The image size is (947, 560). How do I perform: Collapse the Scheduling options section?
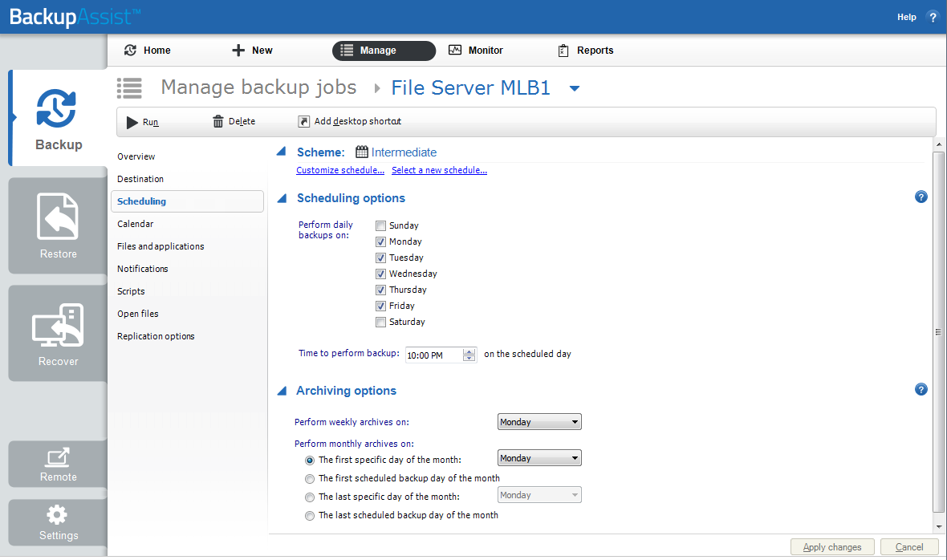point(282,198)
